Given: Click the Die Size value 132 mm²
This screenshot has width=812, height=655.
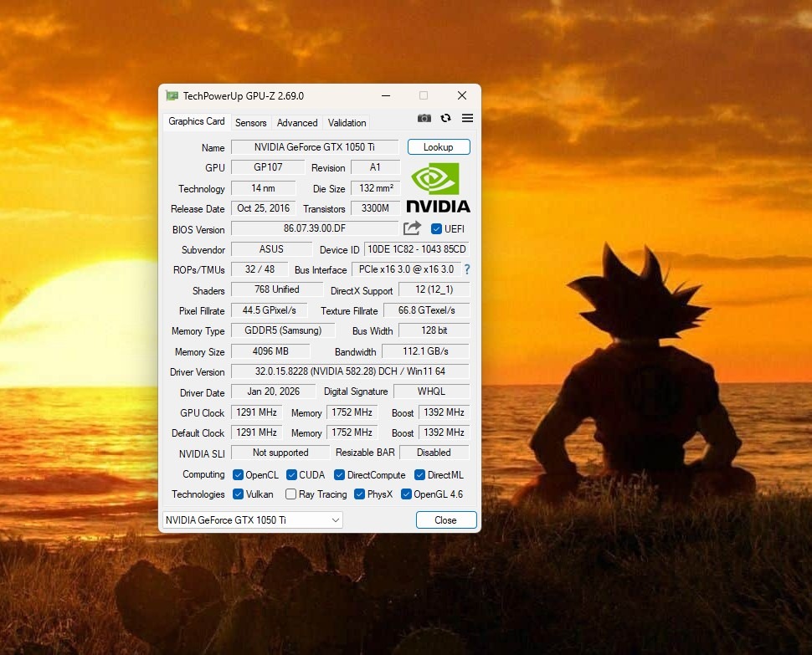Looking at the screenshot, I should 376,188.
